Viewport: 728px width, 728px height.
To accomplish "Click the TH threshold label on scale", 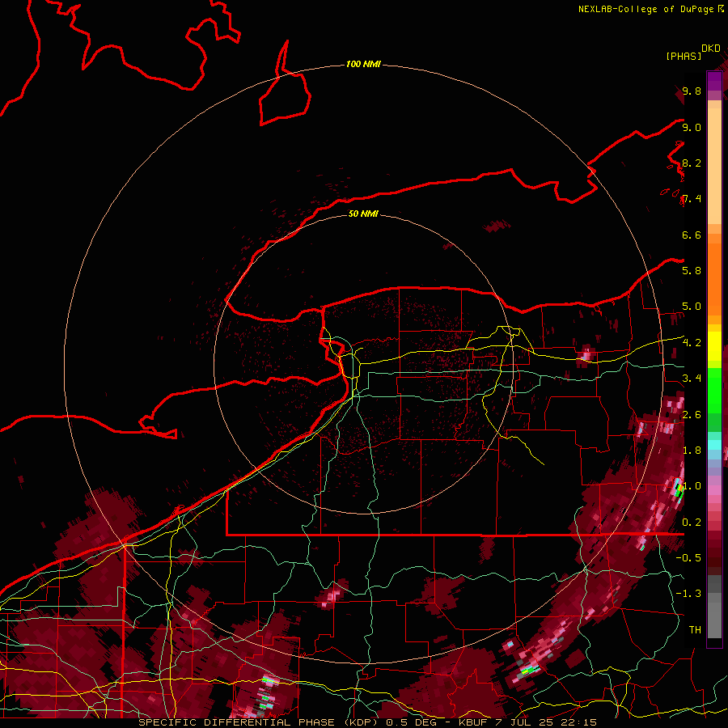I will tap(695, 630).
